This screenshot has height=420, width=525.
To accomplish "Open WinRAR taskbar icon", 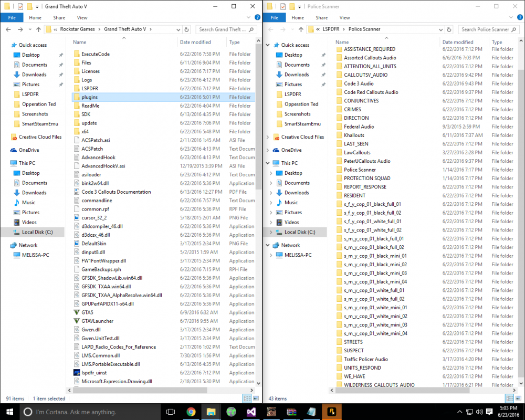I will (291, 412).
